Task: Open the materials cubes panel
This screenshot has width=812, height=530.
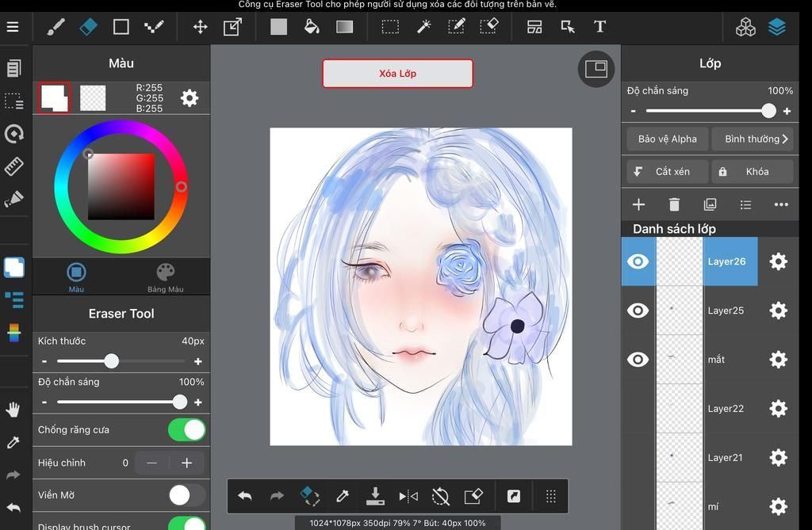Action: tap(745, 27)
